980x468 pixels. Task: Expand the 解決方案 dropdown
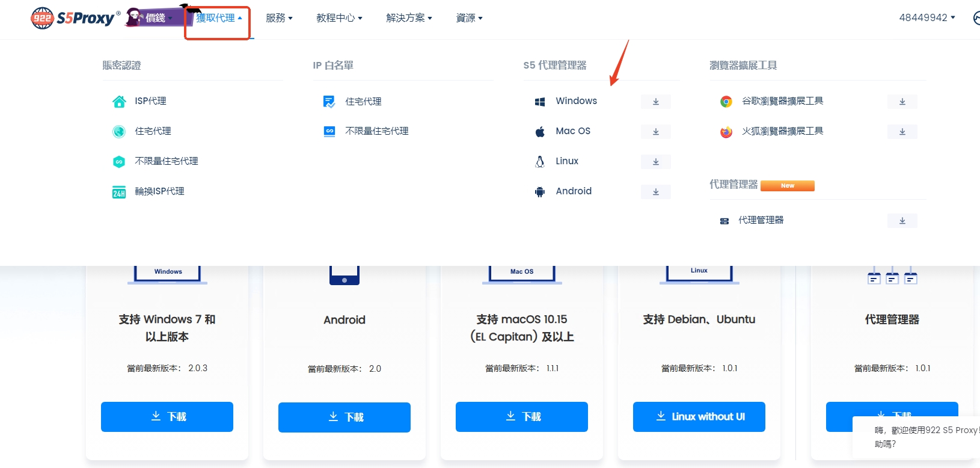pyautogui.click(x=409, y=18)
